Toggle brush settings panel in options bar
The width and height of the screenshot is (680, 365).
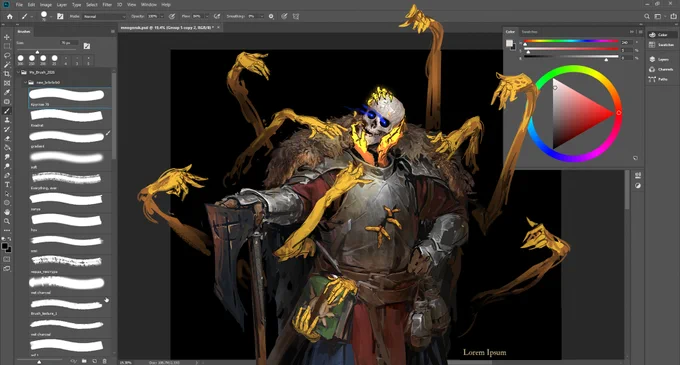coord(60,16)
